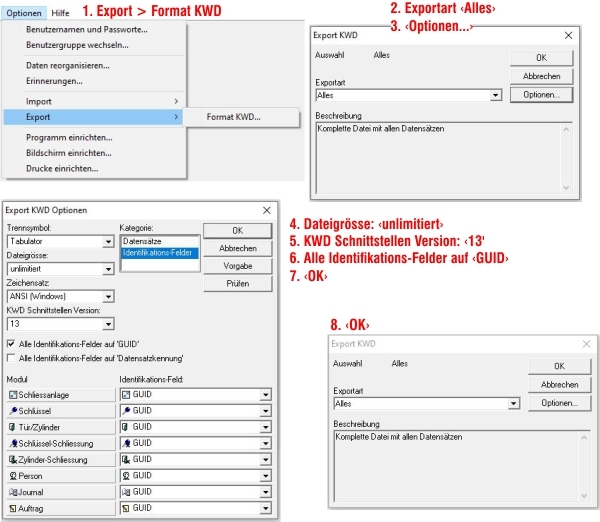Click the Vorgabe button in options dialog
600x522 pixels.
[237, 266]
